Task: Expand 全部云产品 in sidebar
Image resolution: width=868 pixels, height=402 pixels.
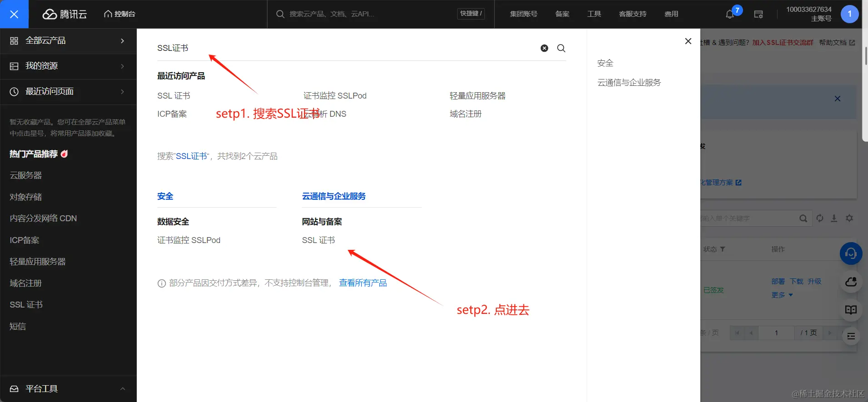Action: tap(68, 41)
